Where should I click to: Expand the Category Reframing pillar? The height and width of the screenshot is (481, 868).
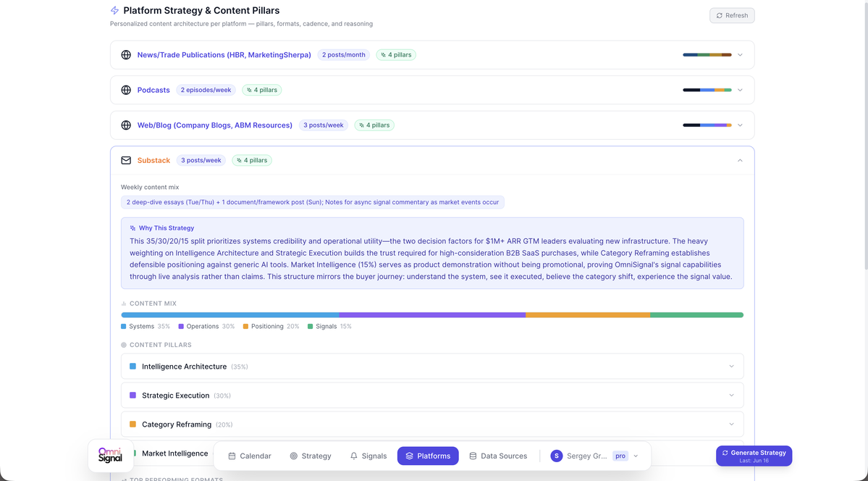[x=731, y=424]
